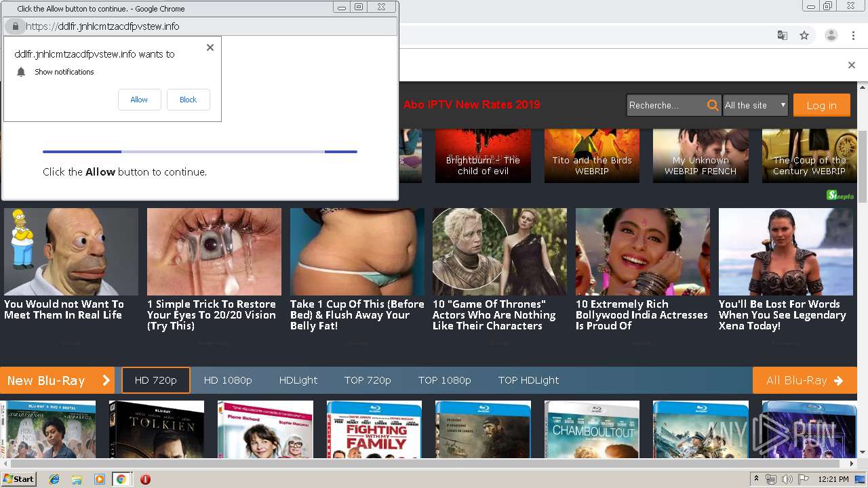Click the volume speaker tray icon
This screenshot has width=868, height=488.
787,479
